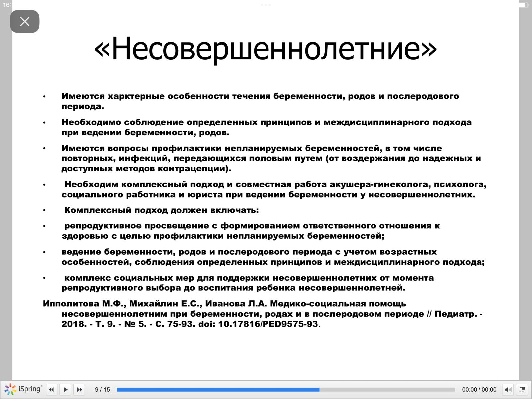This screenshot has width=532, height=399.
Task: Open the volume control
Action: click(508, 389)
